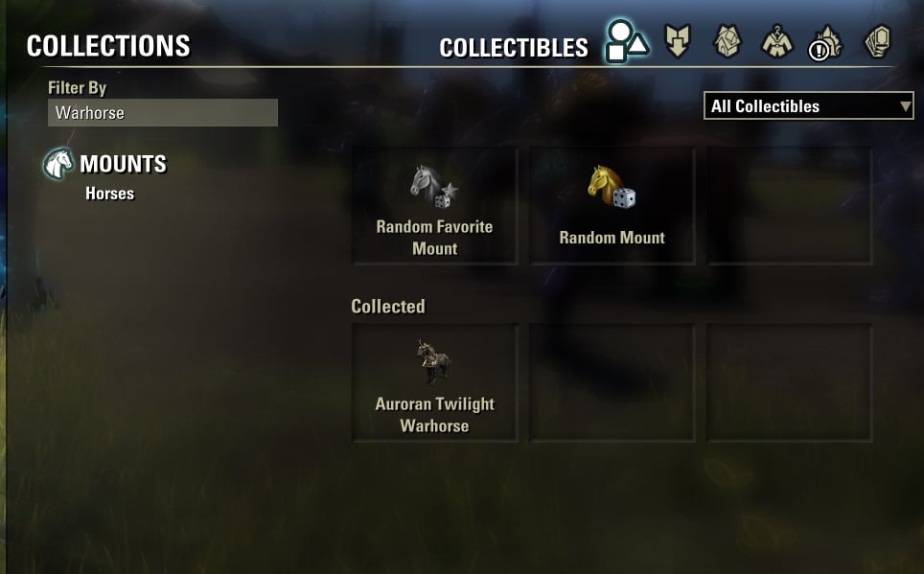Click the white horse head Mounts icon
The width and height of the screenshot is (924, 574).
pyautogui.click(x=58, y=163)
